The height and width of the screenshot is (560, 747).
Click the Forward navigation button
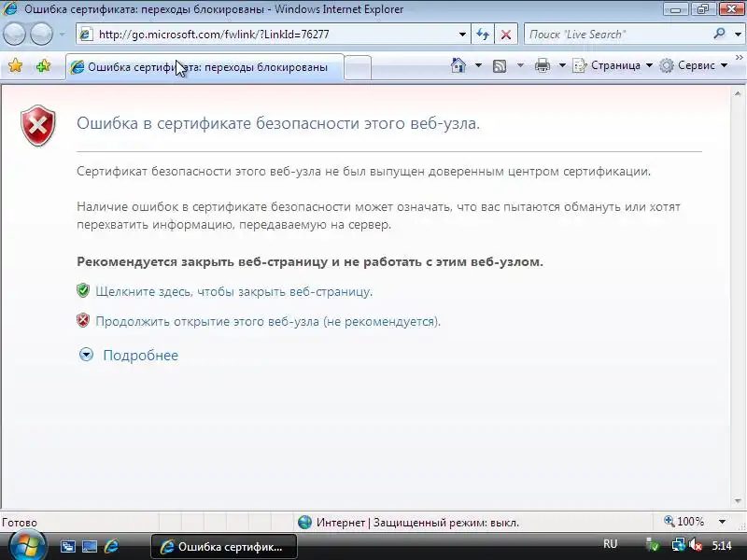(x=41, y=35)
